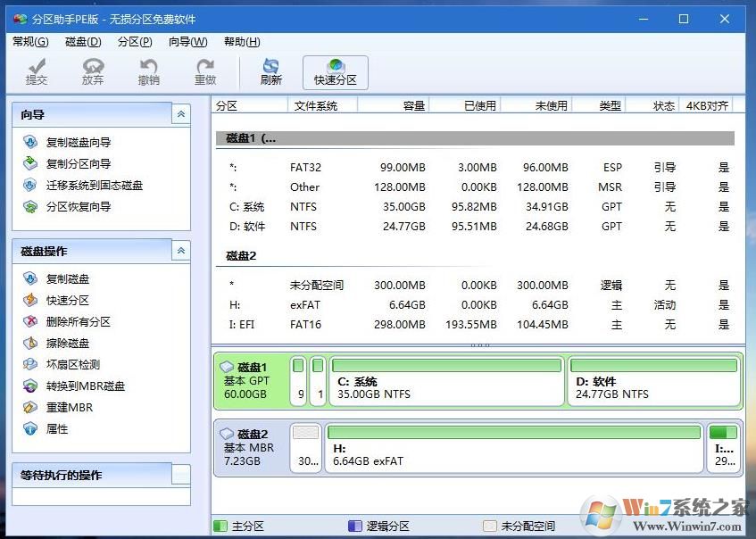Click the 撤销 (Undo) toolbar icon

[149, 71]
